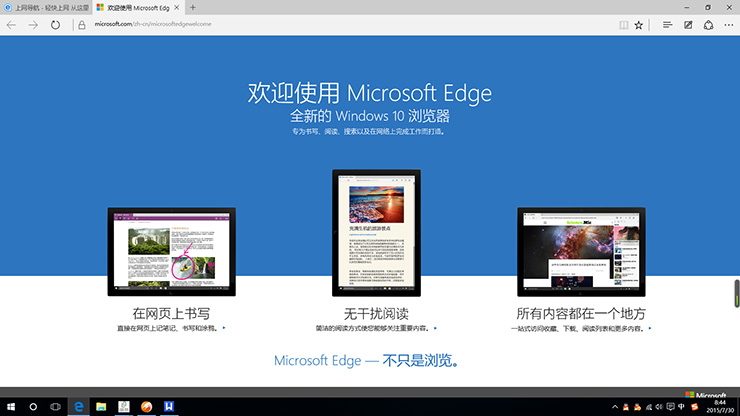Toggle the 中 input language indicator

pos(681,407)
